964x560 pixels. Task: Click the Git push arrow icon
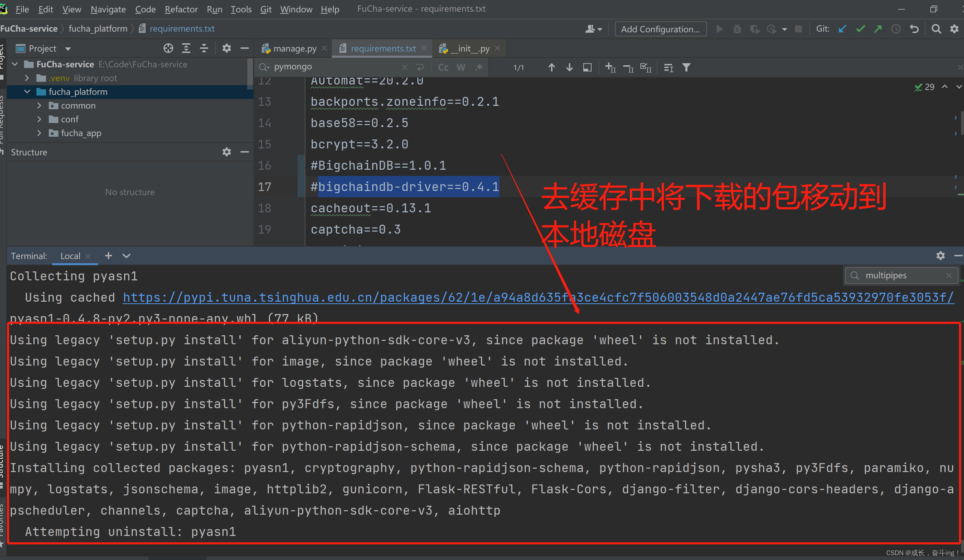(x=878, y=29)
